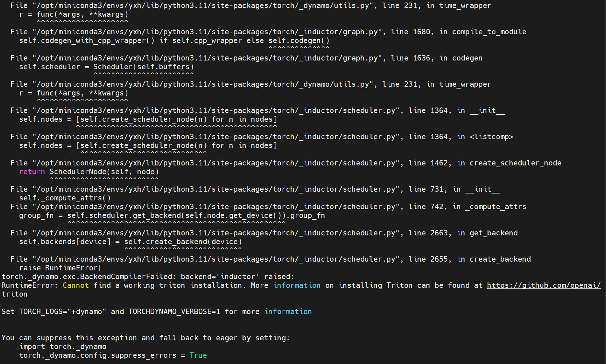Screen dimensions: 606x364
Task: Click "line 2663, in get_backend" text
Action: [x=463, y=233]
